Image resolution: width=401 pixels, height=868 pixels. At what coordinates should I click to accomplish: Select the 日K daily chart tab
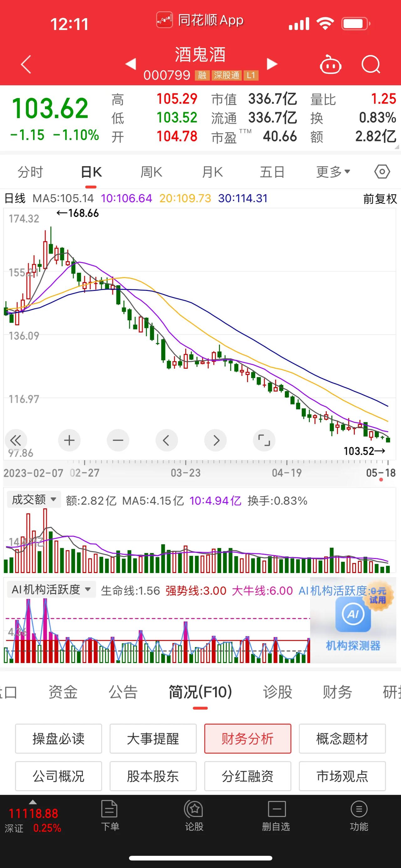tap(91, 172)
